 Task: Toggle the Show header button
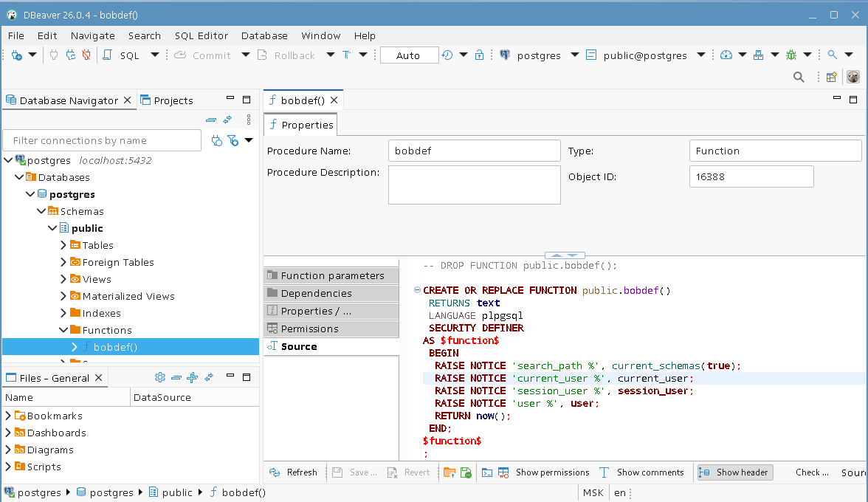tap(735, 472)
